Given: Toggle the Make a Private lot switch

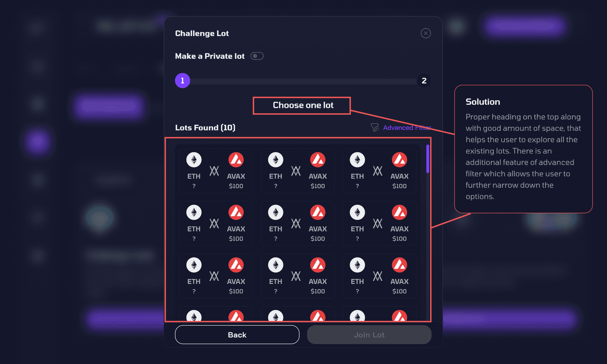Looking at the screenshot, I should coord(257,56).
